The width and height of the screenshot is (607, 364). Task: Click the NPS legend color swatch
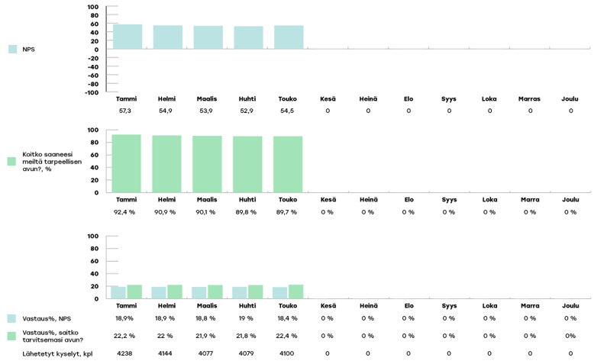point(12,49)
